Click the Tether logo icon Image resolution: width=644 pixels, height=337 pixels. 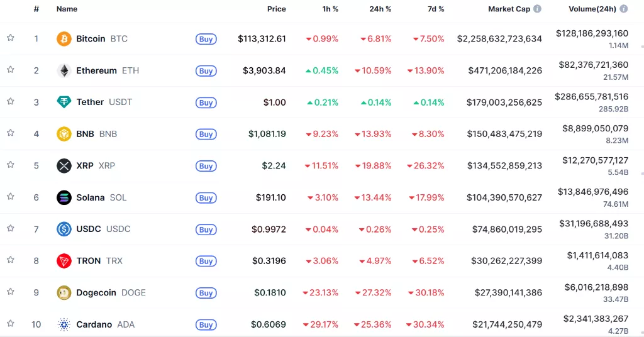(x=64, y=102)
